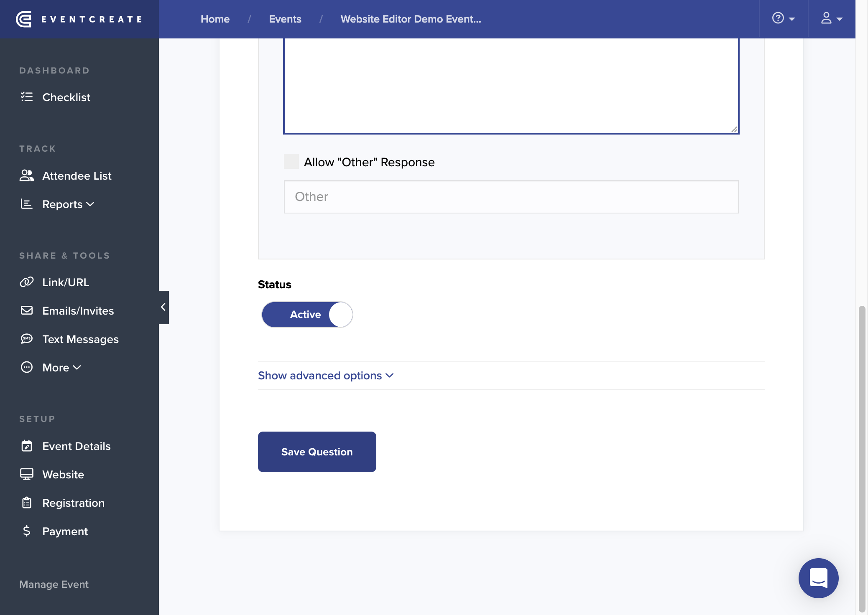Open the help question mark dropdown
This screenshot has width=868, height=615.
(x=784, y=19)
